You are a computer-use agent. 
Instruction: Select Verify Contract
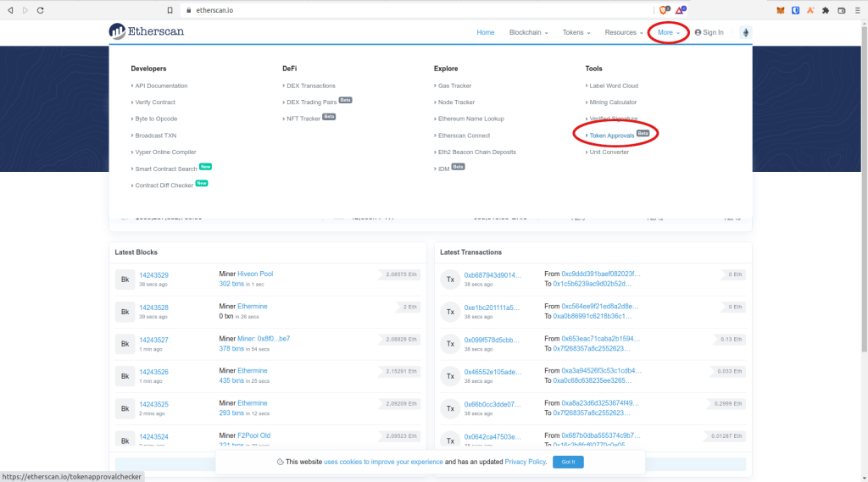point(155,102)
